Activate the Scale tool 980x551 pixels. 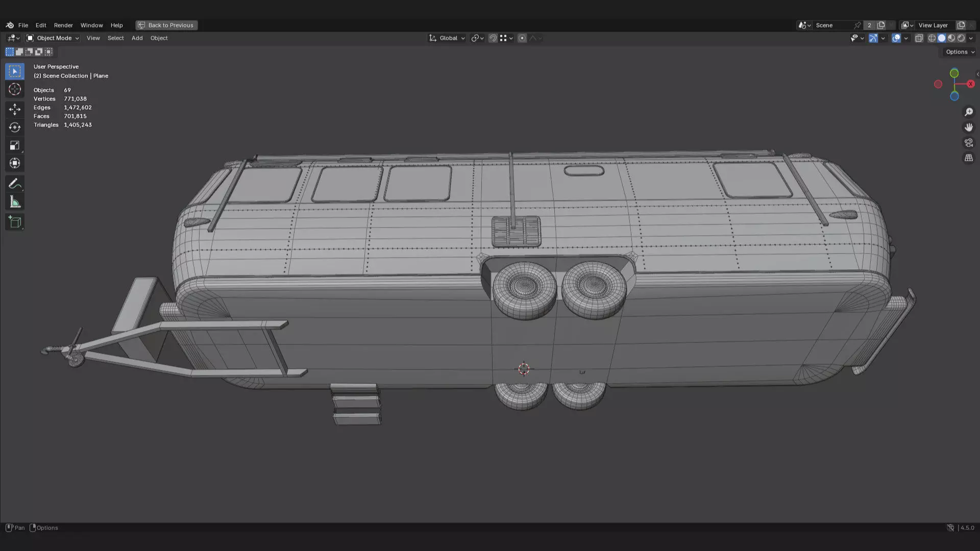(x=14, y=145)
